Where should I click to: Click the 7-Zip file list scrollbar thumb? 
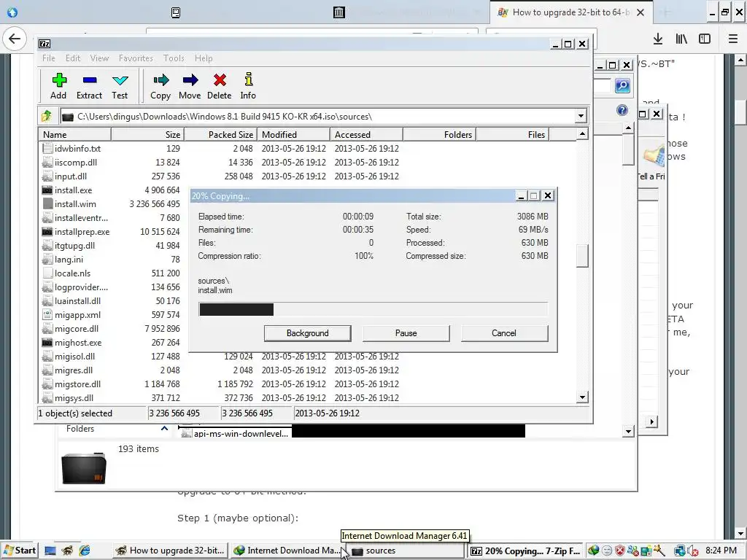(x=582, y=256)
